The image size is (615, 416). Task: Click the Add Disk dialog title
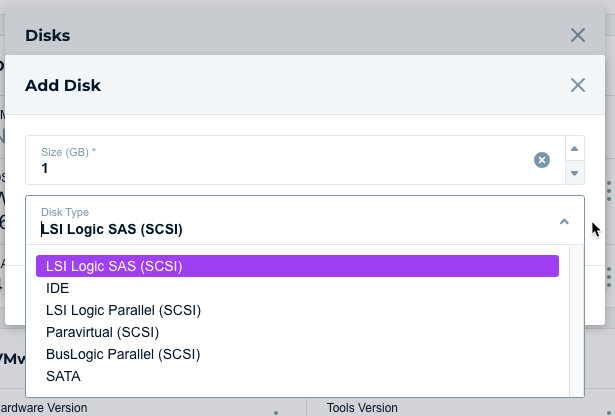coord(63,85)
